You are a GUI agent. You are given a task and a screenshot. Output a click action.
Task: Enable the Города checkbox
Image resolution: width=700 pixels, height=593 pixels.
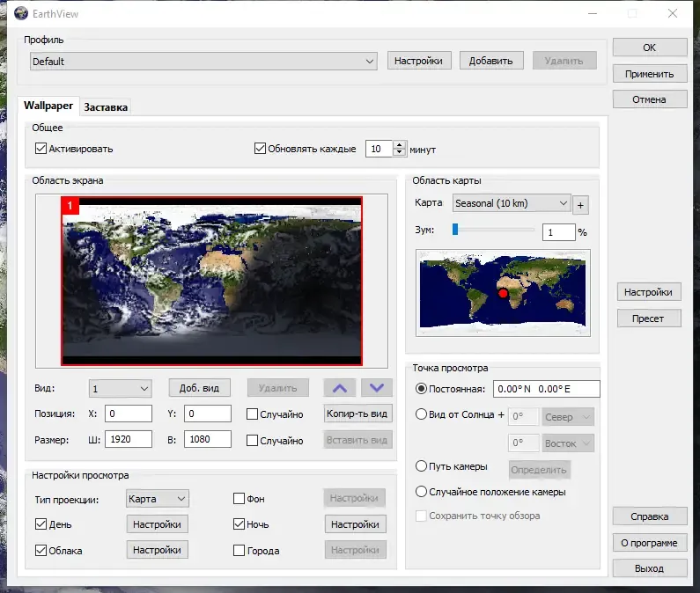coord(239,550)
